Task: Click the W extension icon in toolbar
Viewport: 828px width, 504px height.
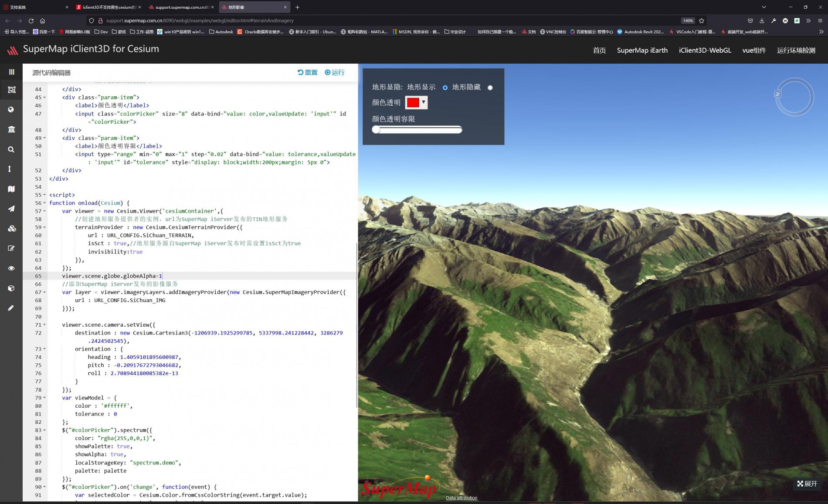Action: 785,20
